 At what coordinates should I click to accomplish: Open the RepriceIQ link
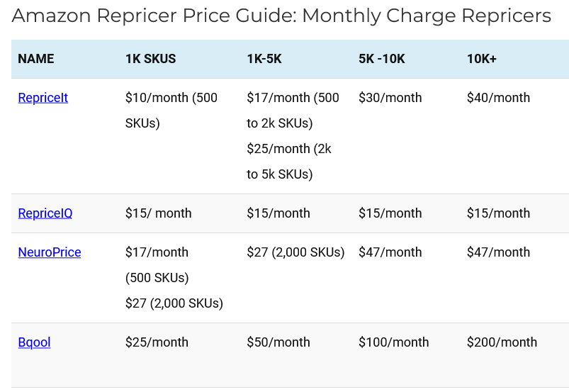pos(45,213)
